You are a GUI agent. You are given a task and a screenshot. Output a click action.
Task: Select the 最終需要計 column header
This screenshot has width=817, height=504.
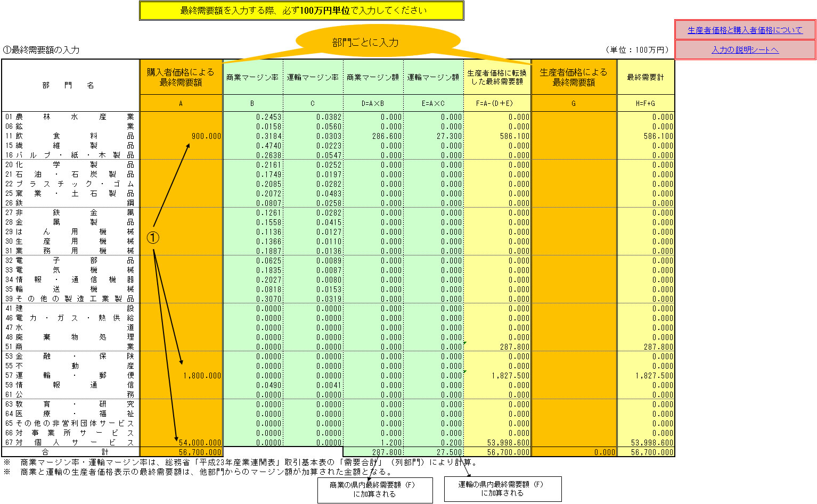click(646, 77)
